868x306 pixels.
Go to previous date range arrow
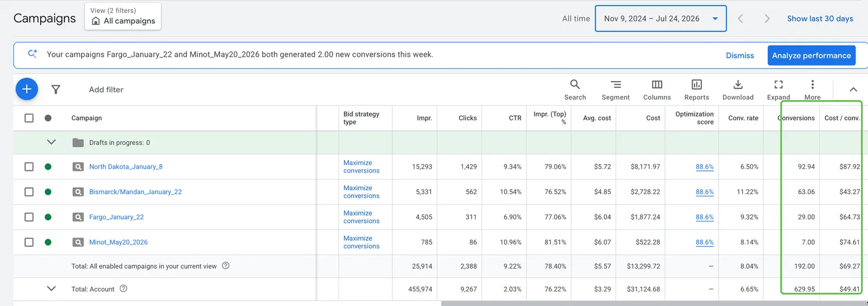740,19
